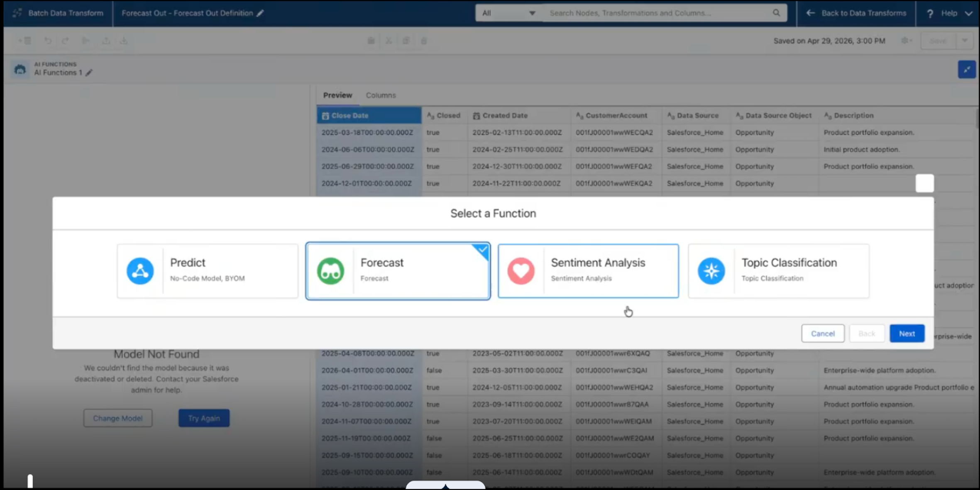
Task: Select the Data Source column header
Action: 696,115
